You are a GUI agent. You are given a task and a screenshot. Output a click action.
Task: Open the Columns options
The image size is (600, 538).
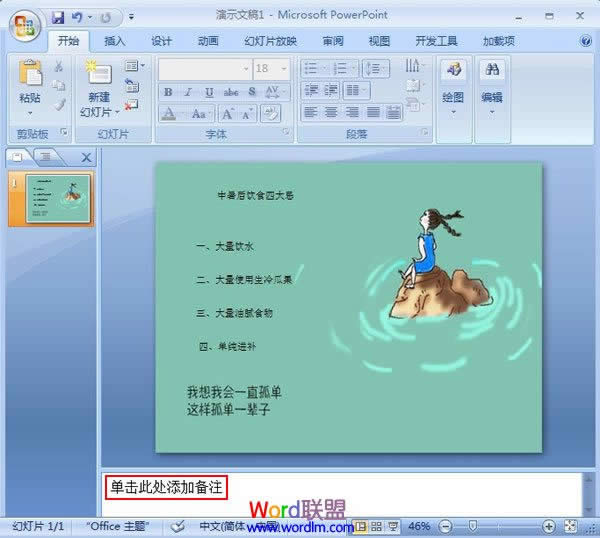(x=356, y=90)
